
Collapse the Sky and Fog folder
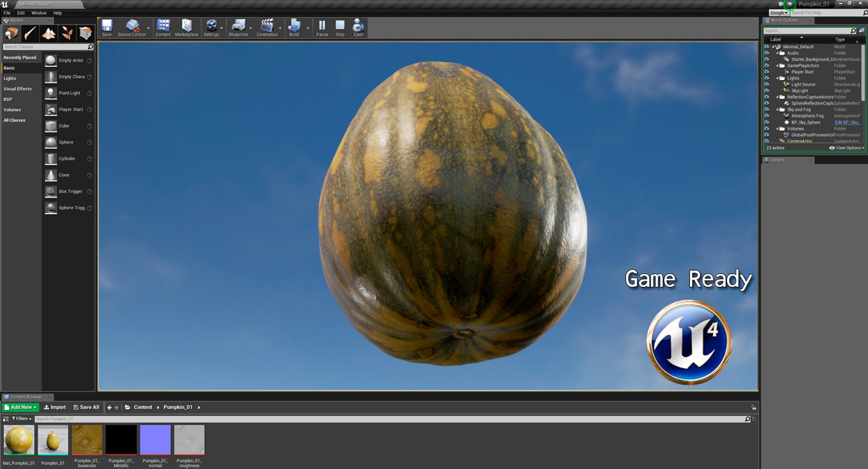778,109
